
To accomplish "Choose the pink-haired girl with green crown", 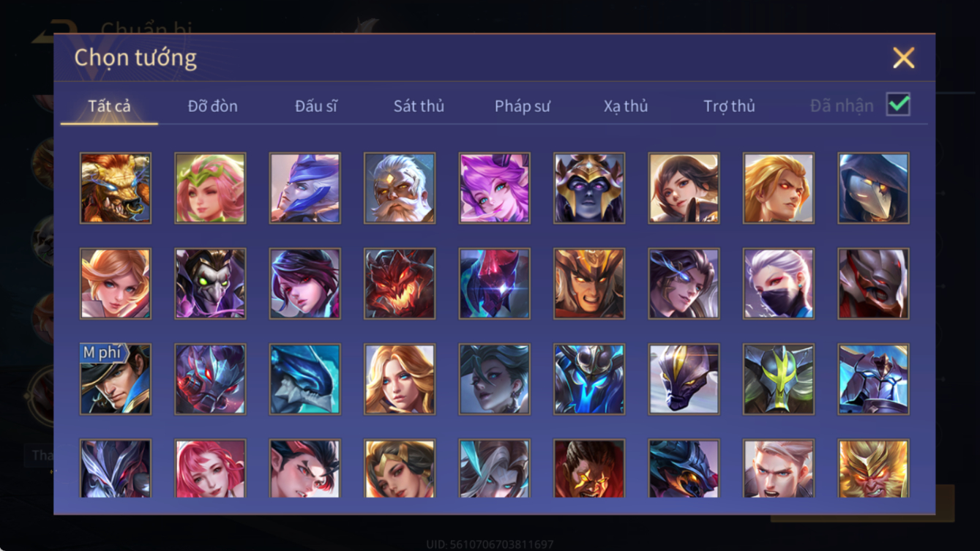I will (x=210, y=188).
